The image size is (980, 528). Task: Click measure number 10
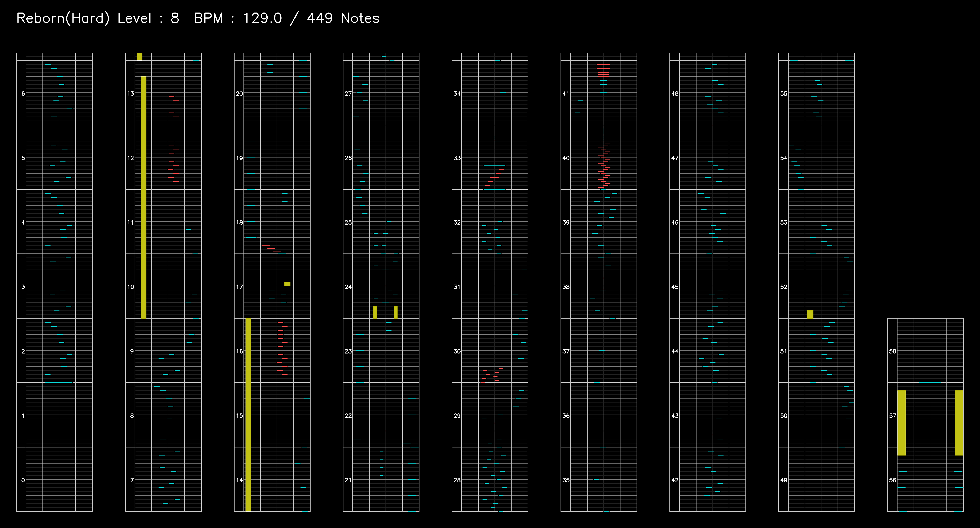[x=131, y=287]
